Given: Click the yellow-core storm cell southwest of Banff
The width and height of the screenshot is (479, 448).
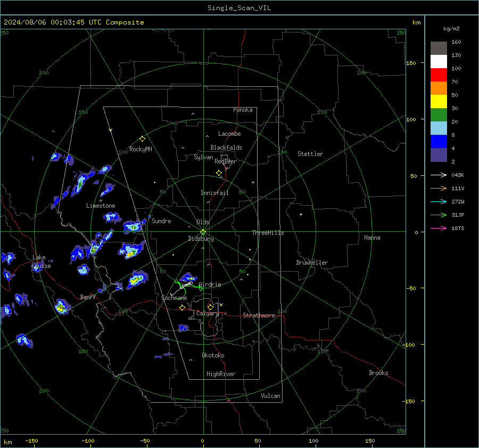Looking at the screenshot, I should pos(62,307).
